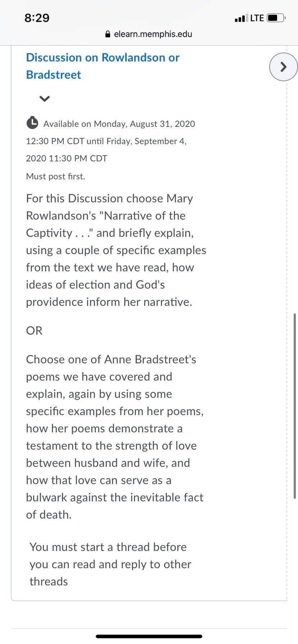This screenshot has width=298, height=644.
Task: Tap the LTE signal strength indicator
Action: 257,18
